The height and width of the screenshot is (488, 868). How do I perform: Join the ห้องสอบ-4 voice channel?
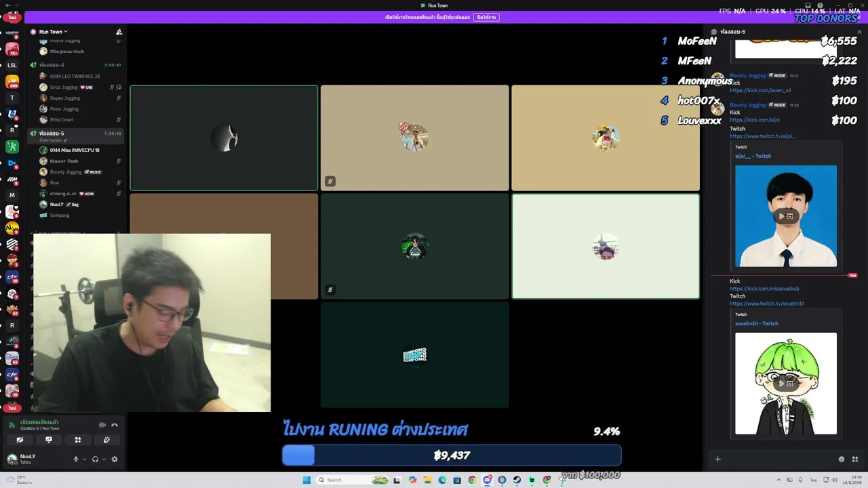(76, 65)
